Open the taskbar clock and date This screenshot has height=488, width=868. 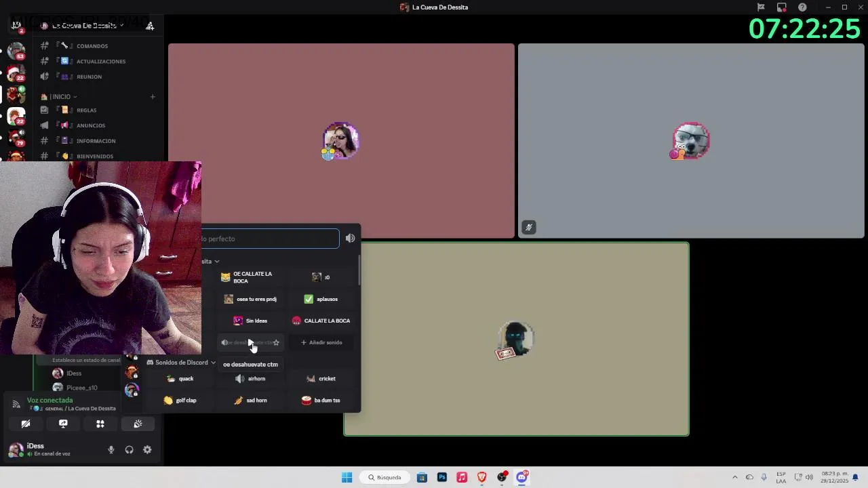coord(835,477)
